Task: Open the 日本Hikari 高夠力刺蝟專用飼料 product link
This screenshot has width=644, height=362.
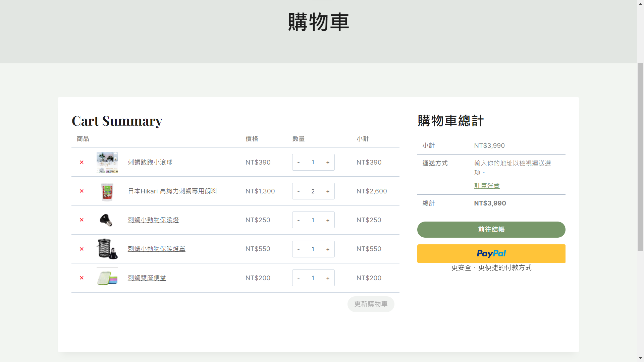Action: click(x=172, y=191)
